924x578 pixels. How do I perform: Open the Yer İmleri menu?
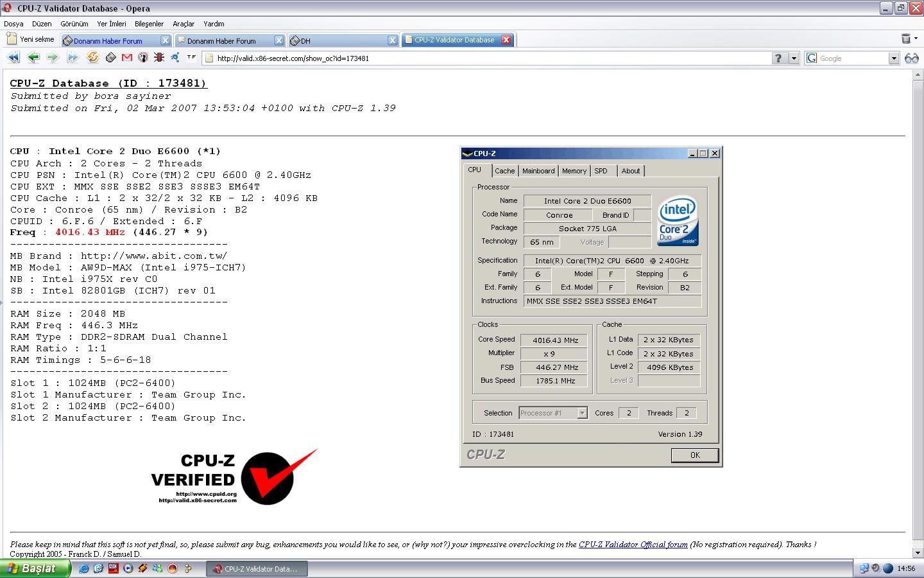[112, 24]
